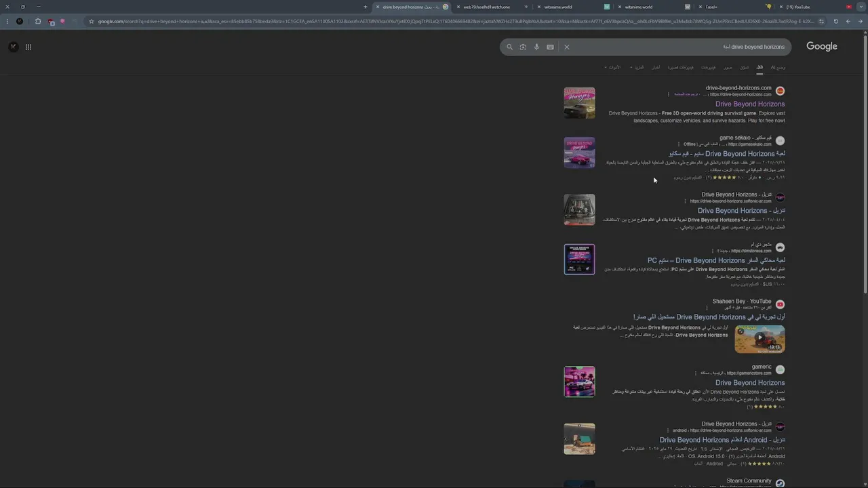Viewport: 868px width, 488px height.
Task: Open Chrome three-dot menu
Action: click(7, 21)
